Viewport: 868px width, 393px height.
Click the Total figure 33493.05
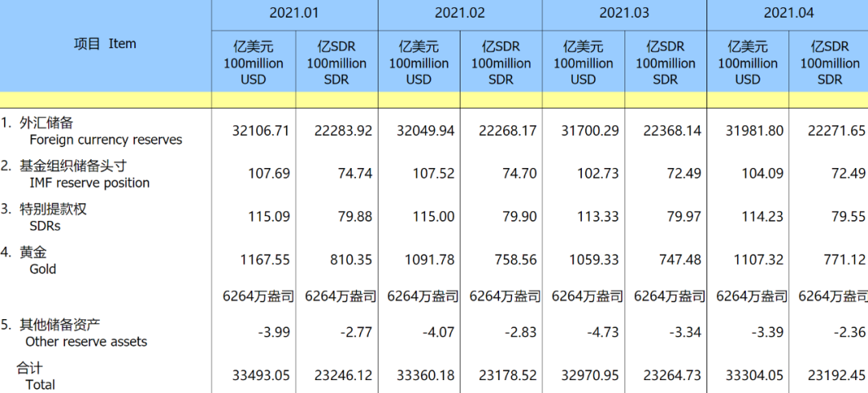coord(260,376)
